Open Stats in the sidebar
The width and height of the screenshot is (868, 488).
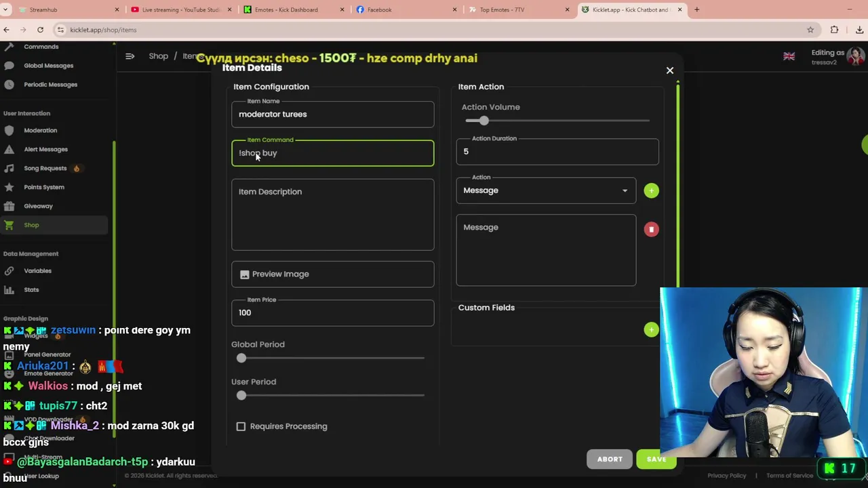(x=31, y=289)
